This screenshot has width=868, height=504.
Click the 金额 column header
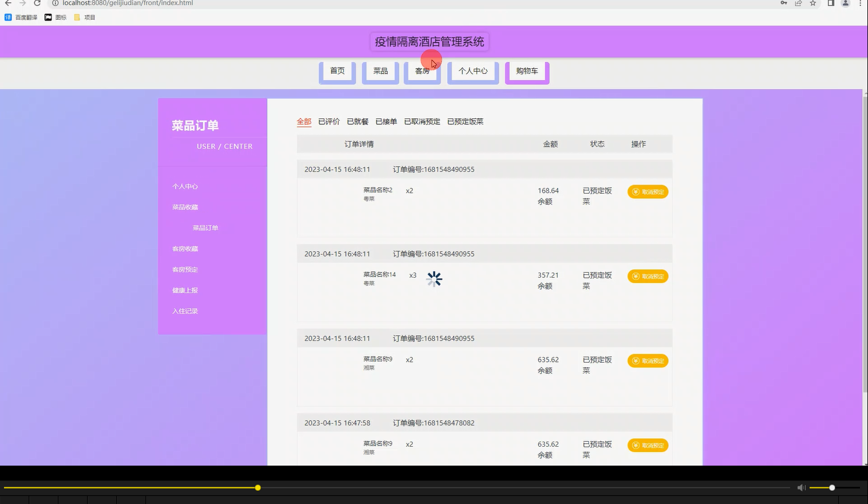[550, 144]
